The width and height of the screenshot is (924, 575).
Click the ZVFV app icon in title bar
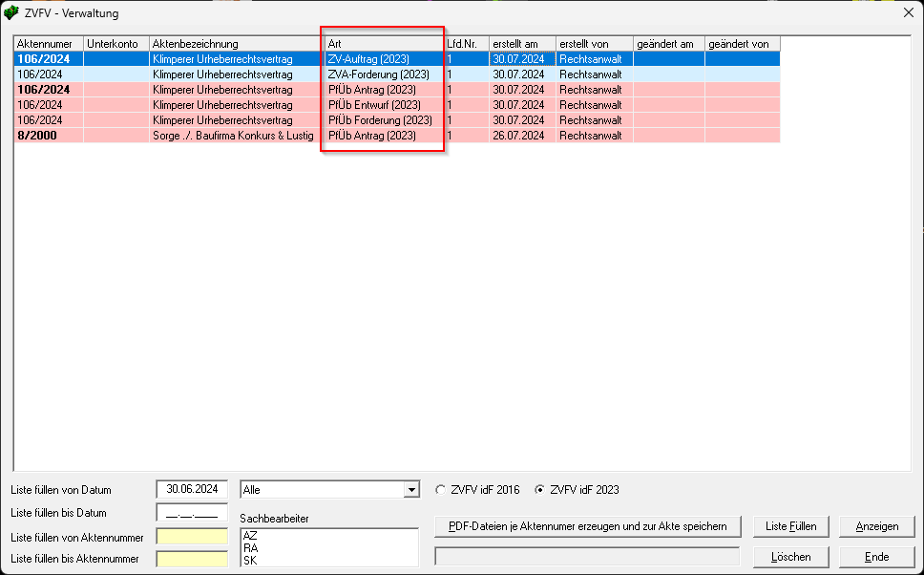coord(11,13)
